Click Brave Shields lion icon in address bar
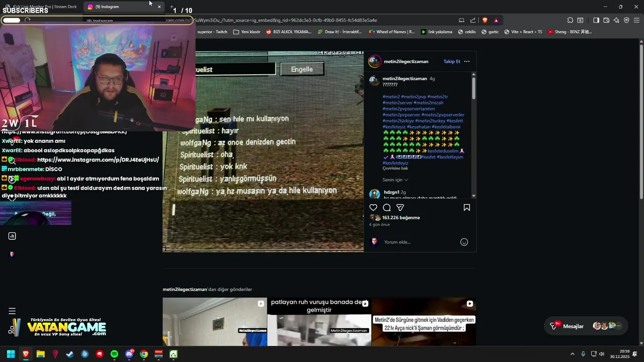This screenshot has height=362, width=644. (x=485, y=20)
